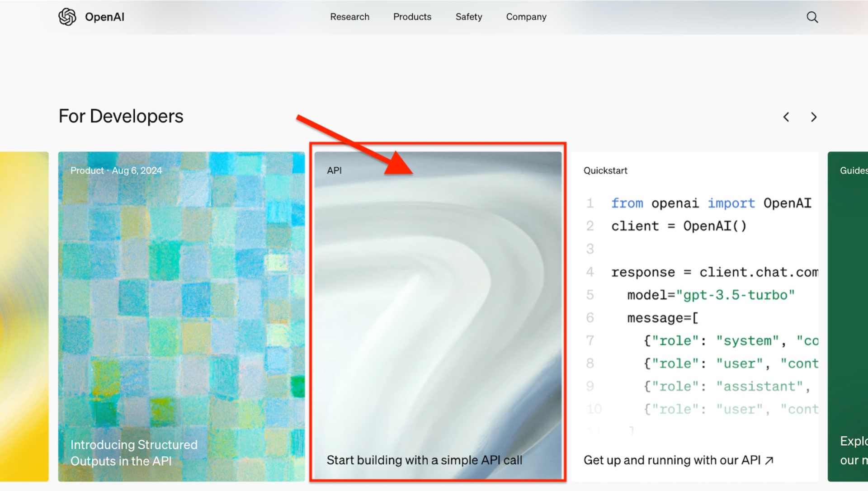Click Get up and running with our API link

(x=678, y=460)
